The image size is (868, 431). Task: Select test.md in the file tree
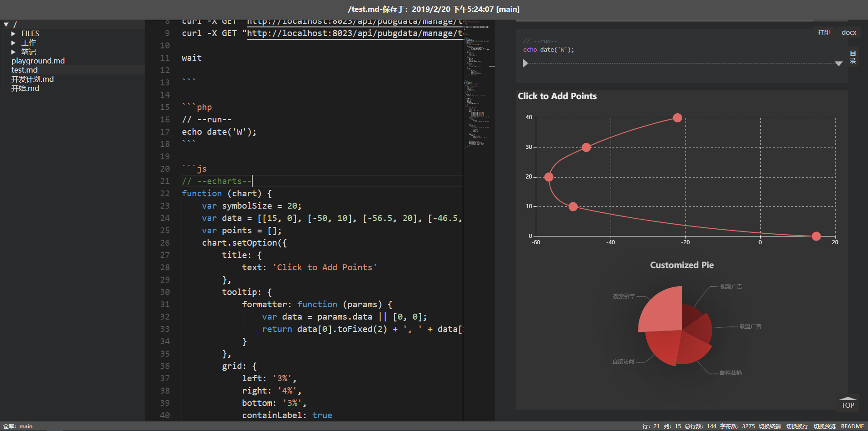[25, 70]
